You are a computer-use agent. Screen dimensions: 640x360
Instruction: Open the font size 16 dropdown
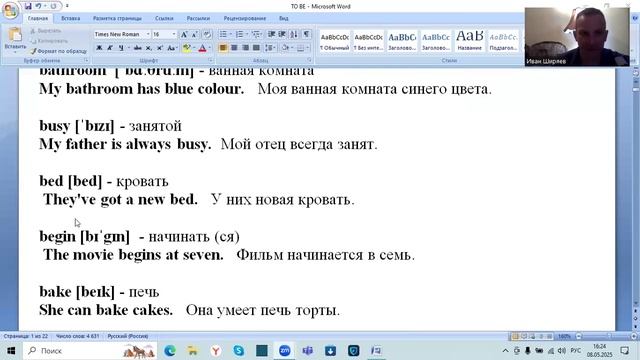pyautogui.click(x=174, y=34)
